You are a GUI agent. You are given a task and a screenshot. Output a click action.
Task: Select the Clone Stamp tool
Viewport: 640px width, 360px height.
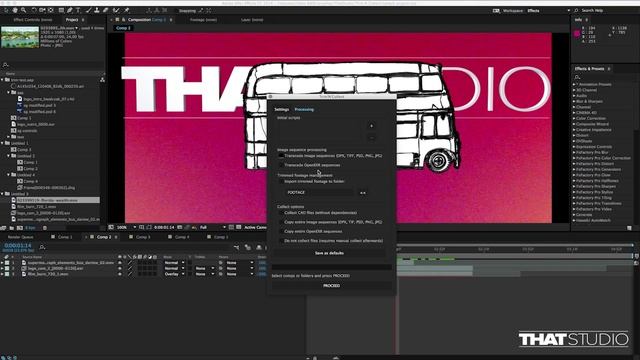97,10
